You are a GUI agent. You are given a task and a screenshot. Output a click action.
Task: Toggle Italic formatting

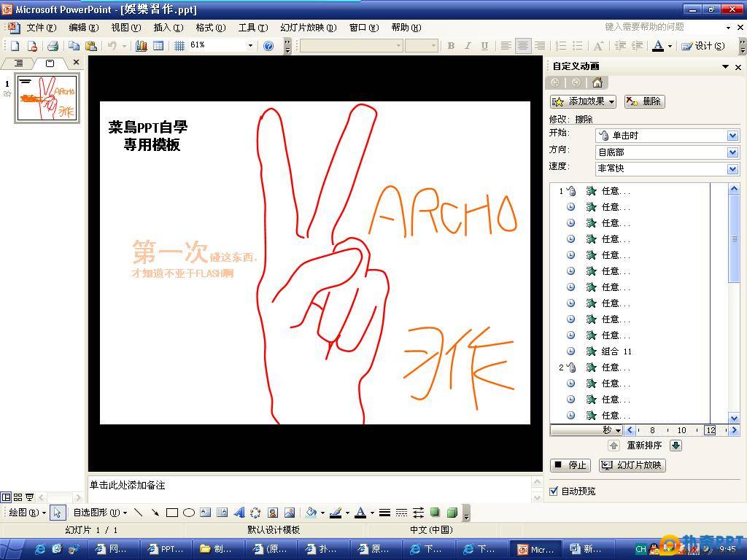pos(468,46)
